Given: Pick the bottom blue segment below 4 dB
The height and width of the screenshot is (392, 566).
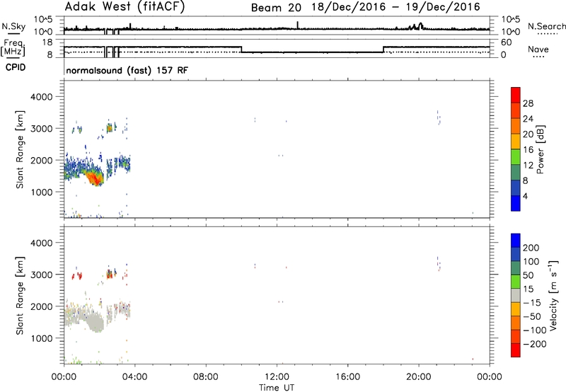Looking at the screenshot, I should 516,203.
